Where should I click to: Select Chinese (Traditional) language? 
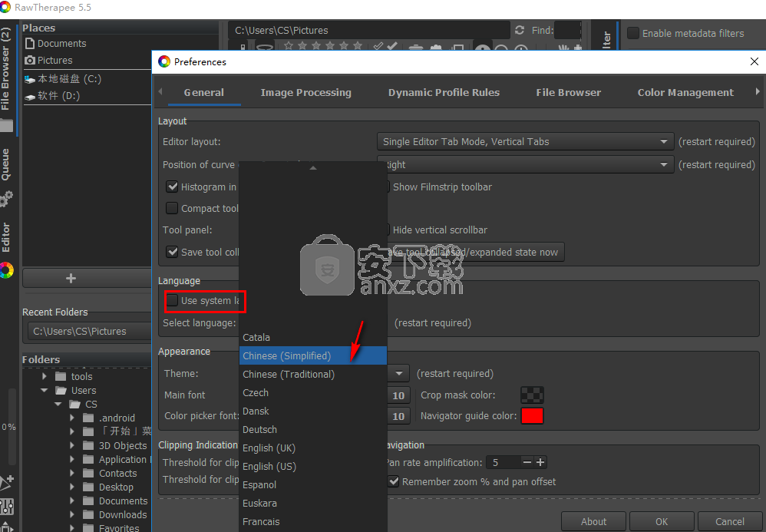[313, 374]
